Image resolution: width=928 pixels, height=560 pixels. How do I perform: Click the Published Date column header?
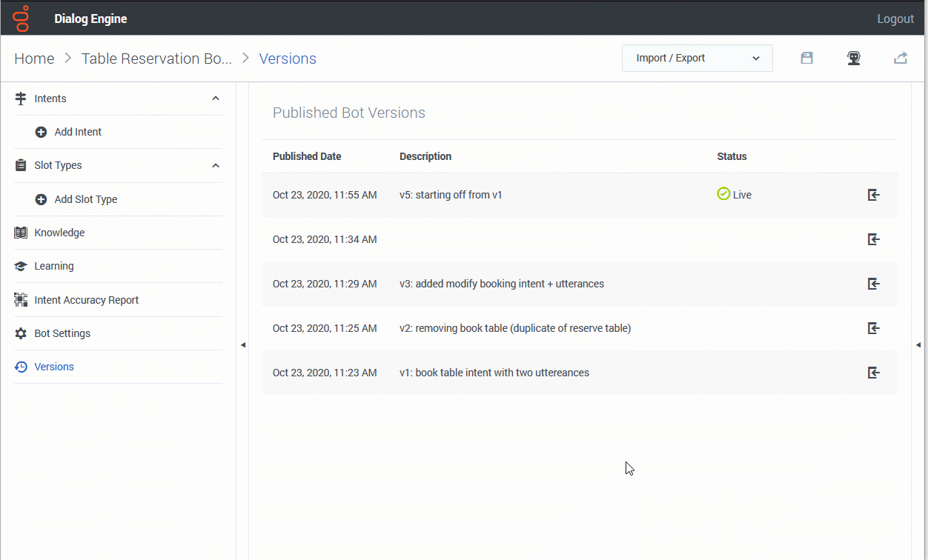[x=307, y=156]
